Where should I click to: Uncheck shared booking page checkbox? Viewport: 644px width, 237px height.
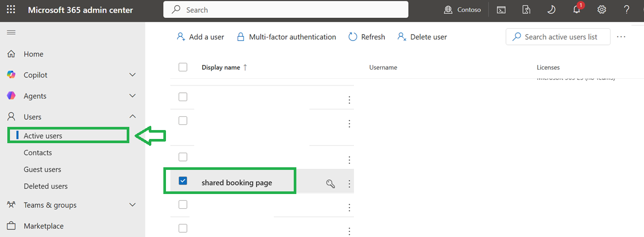pos(183,181)
